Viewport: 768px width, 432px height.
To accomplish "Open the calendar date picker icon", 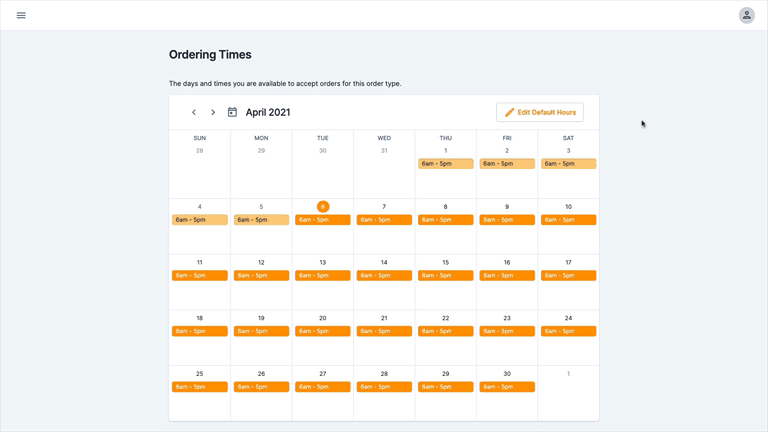I will click(x=232, y=112).
